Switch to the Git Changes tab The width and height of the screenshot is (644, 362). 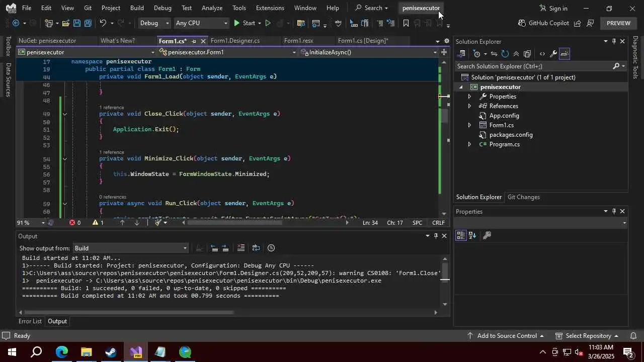pos(523,197)
